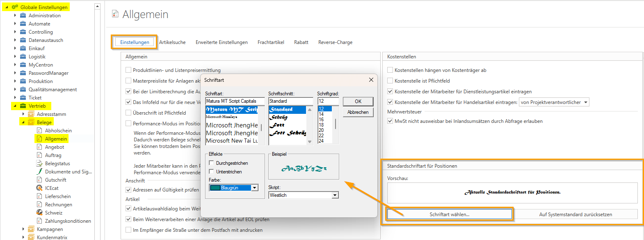Viewport: 644px width, 240px height.
Task: Click OK in the Schriftart dialog
Action: 358,102
